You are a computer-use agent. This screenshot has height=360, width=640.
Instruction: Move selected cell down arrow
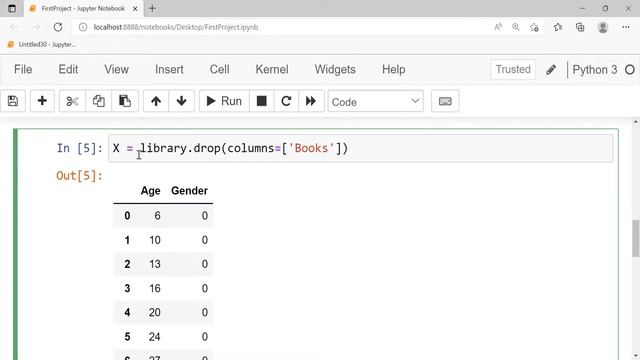tap(182, 101)
